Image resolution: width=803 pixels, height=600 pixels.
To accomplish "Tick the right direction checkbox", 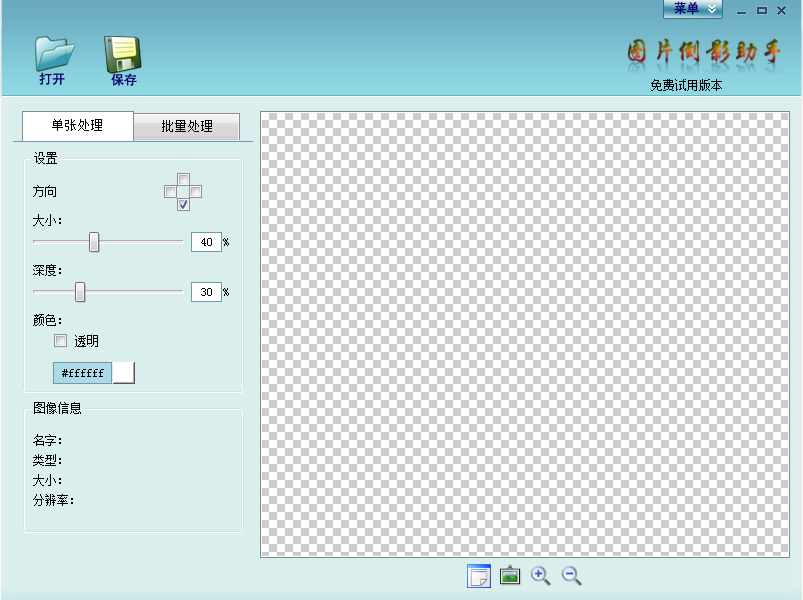I will pos(196,192).
